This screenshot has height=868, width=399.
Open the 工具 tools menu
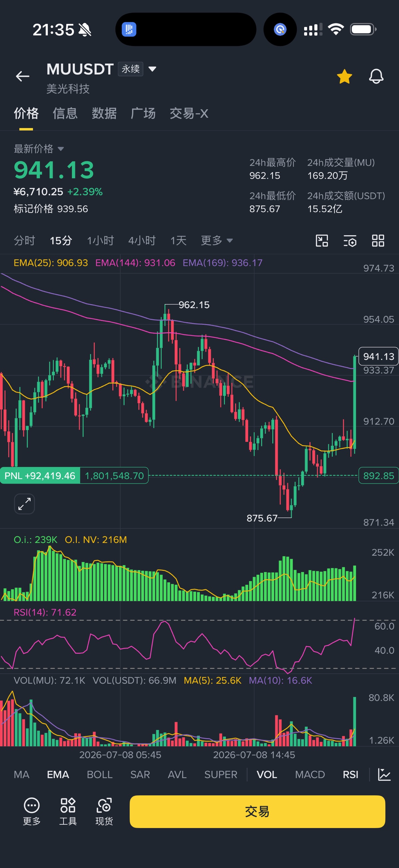pos(68,811)
